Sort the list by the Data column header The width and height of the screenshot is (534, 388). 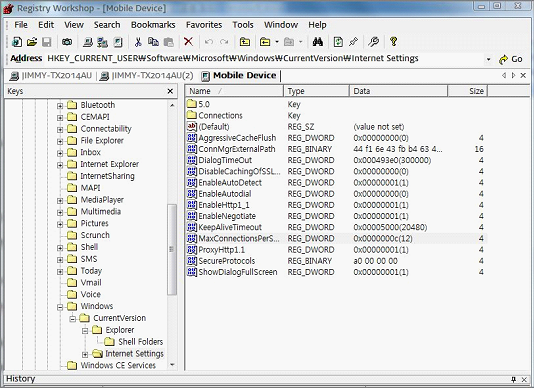pyautogui.click(x=398, y=91)
